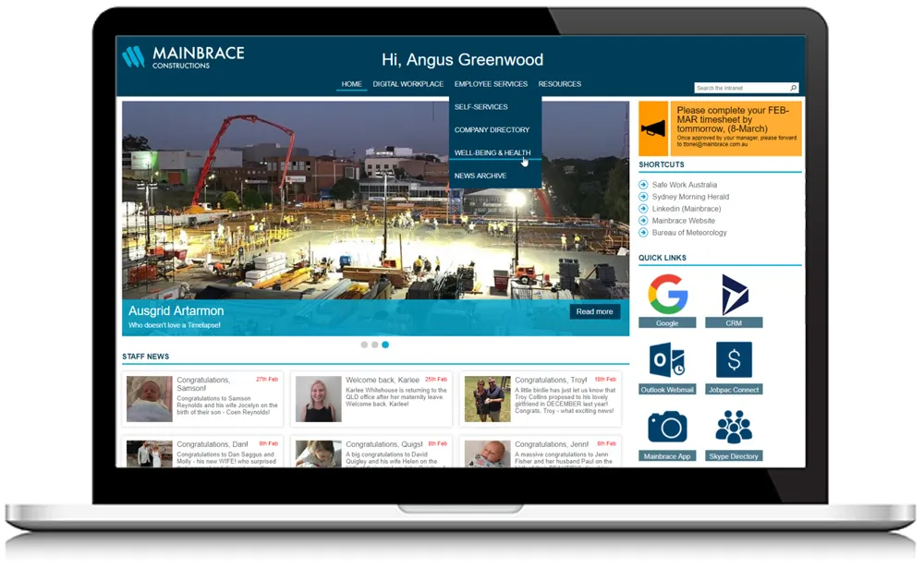Go to the Home menu tab

352,84
